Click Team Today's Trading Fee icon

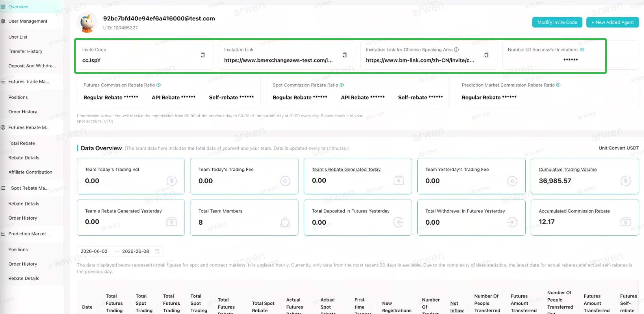tap(285, 181)
